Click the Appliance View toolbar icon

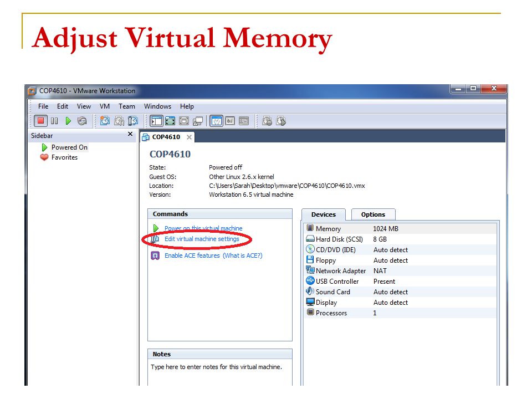(230, 121)
